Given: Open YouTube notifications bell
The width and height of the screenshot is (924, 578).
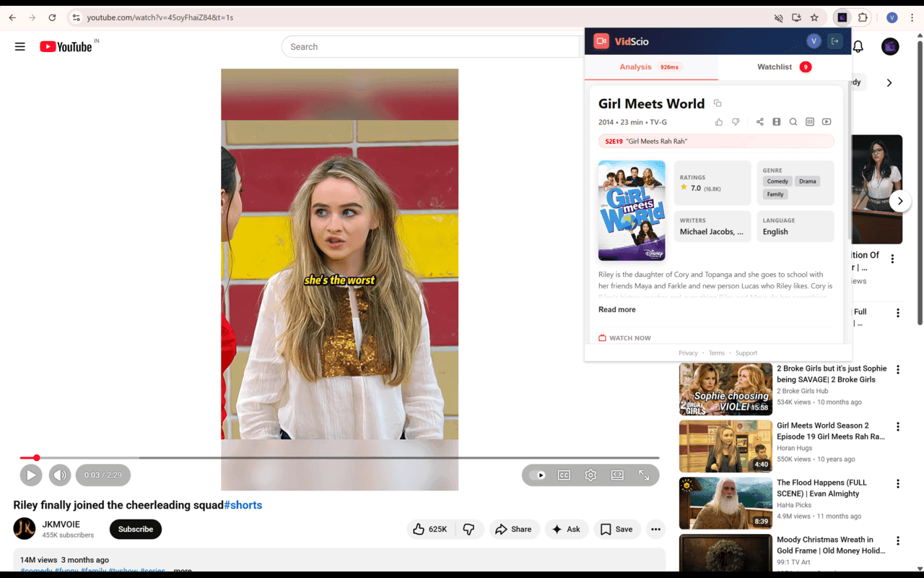Looking at the screenshot, I should 858,47.
